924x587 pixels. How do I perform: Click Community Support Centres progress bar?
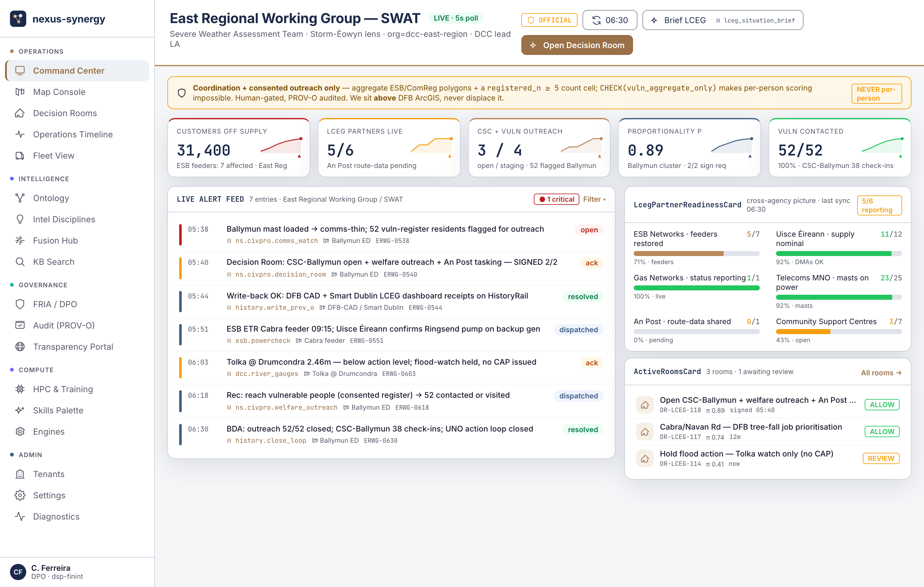(839, 332)
